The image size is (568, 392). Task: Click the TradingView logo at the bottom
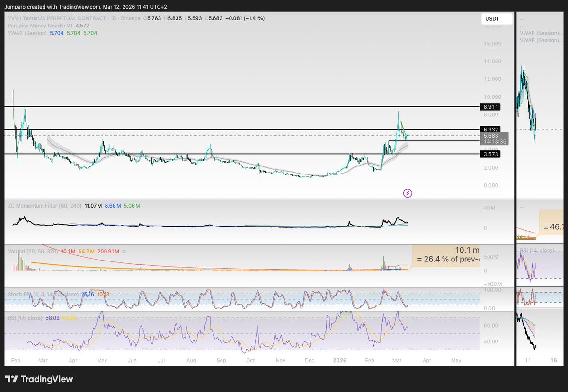click(39, 379)
